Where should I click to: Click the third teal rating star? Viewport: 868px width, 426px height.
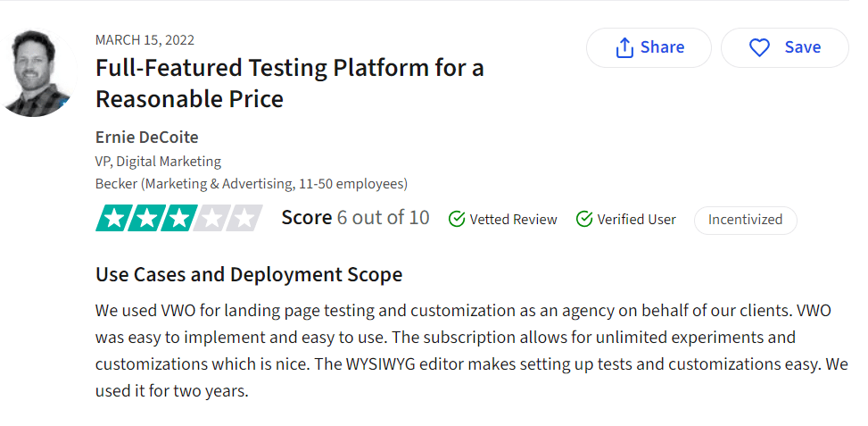[179, 218]
